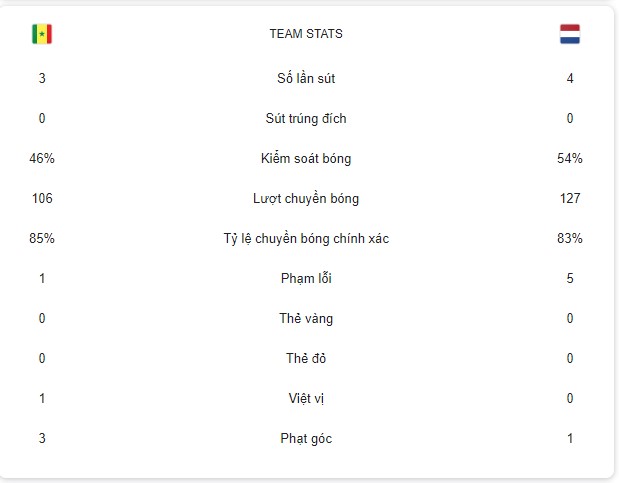Click the Senegal flag icon
Screen dimensions: 619x483
[42, 34]
